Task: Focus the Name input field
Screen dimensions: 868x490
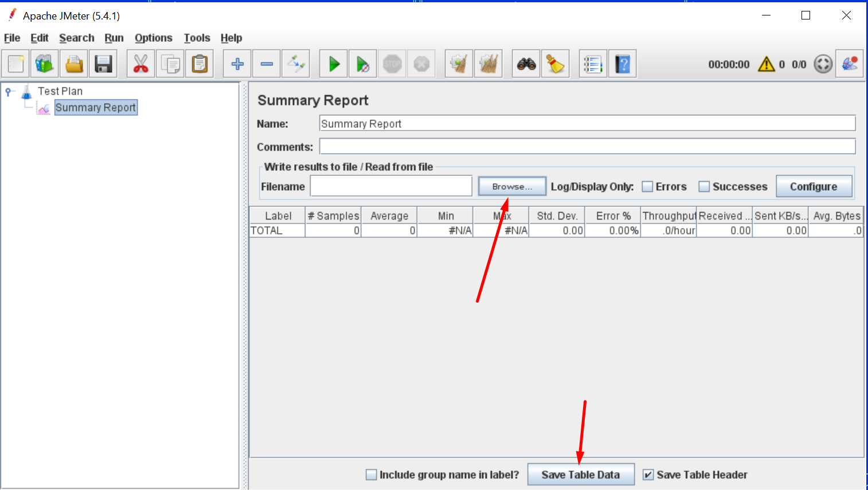Action: click(x=588, y=123)
